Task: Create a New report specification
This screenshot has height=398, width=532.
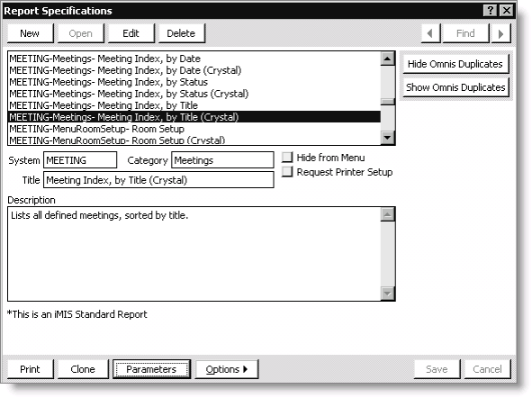Action: point(30,33)
